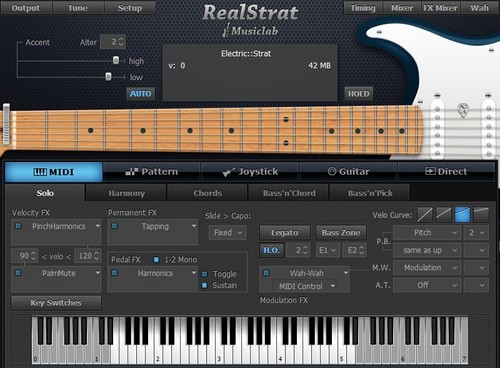Open the Guitar mode tab
This screenshot has height=368, width=500.
[348, 172]
